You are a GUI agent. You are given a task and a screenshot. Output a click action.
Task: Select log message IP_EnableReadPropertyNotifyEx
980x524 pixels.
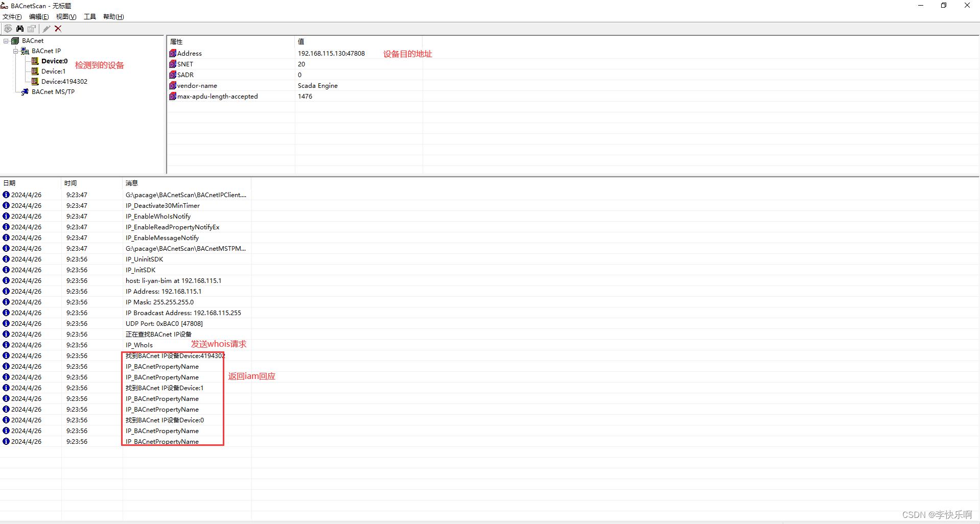pos(173,227)
